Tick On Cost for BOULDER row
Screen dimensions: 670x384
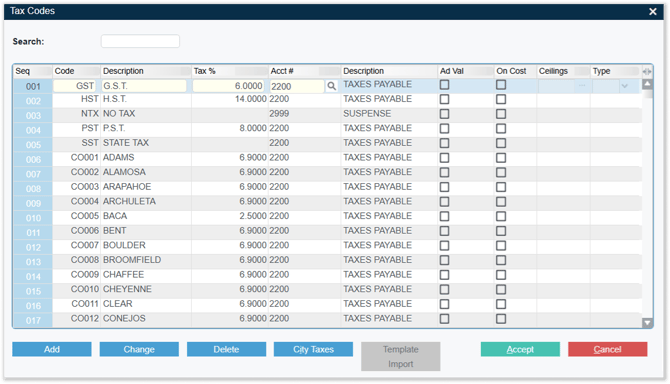pyautogui.click(x=501, y=246)
